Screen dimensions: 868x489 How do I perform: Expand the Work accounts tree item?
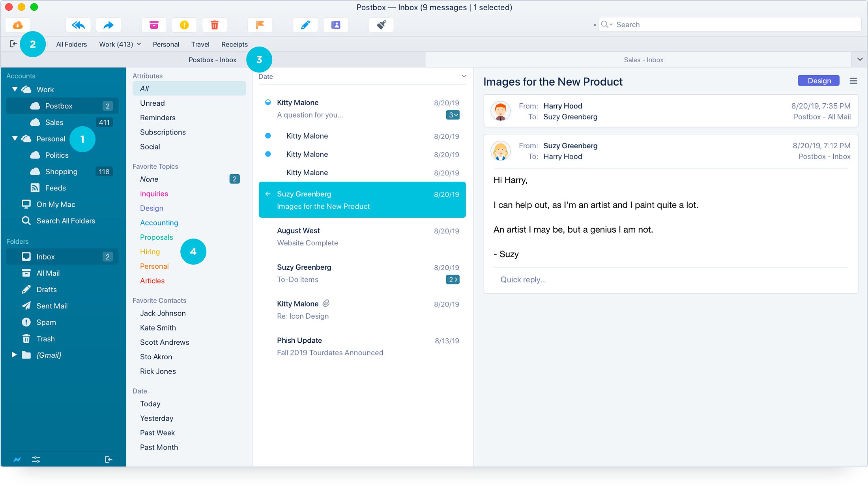point(16,90)
